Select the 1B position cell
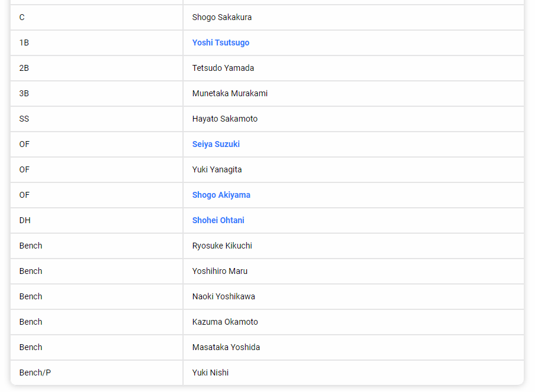Screen dimensions: 535x392 click(24, 43)
